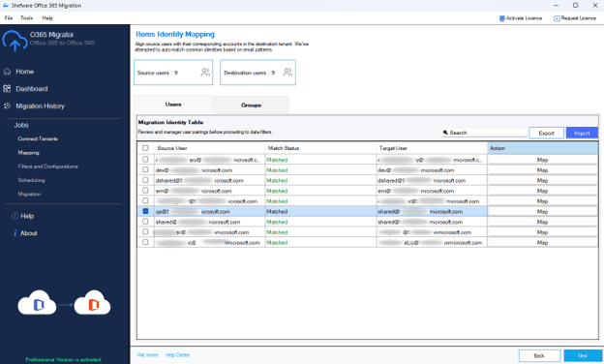Viewport: 604px width, 364px height.
Task: Check the first user row checkbox
Action: (x=145, y=159)
